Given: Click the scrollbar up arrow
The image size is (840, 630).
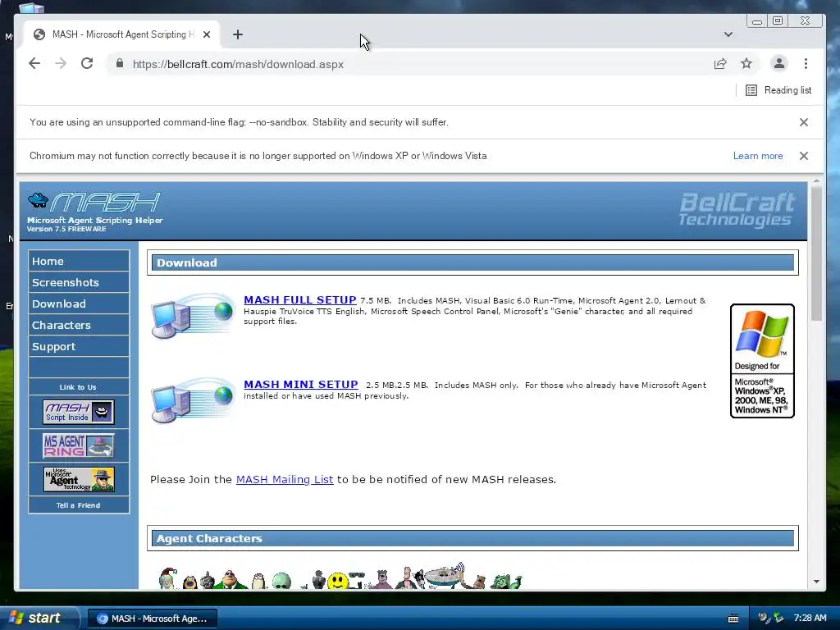Looking at the screenshot, I should click(x=816, y=181).
